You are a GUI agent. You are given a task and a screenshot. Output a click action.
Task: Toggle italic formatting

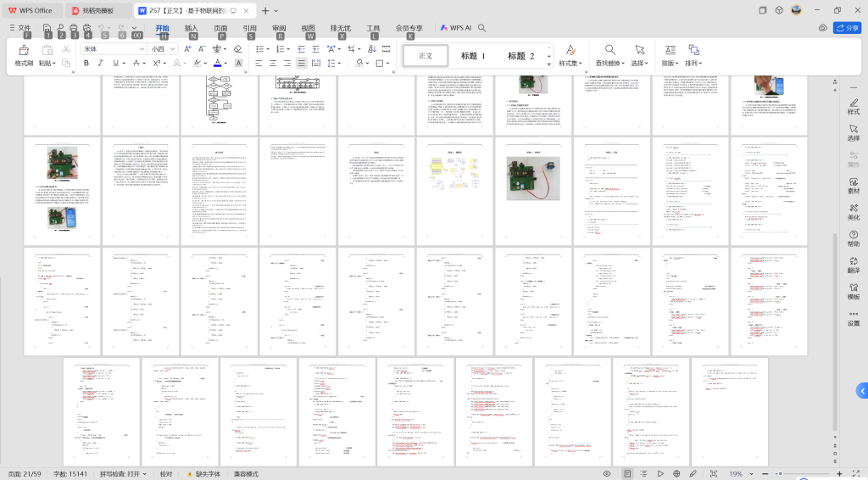[x=101, y=64]
